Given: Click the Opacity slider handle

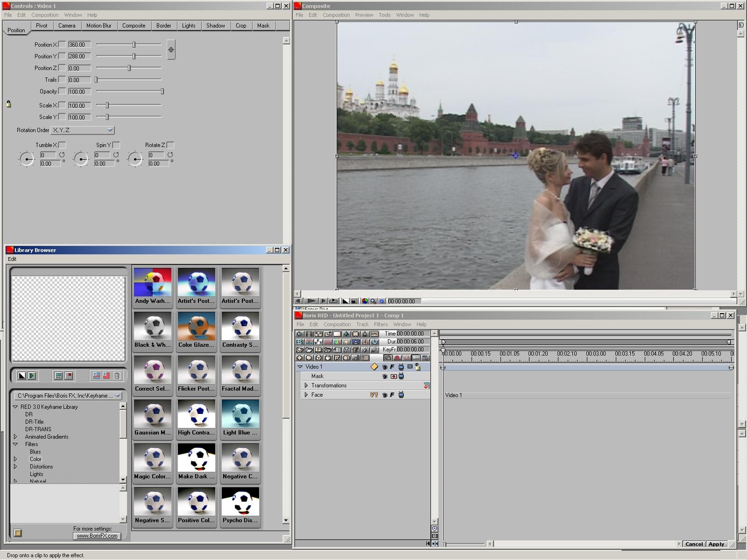Looking at the screenshot, I should [x=162, y=91].
